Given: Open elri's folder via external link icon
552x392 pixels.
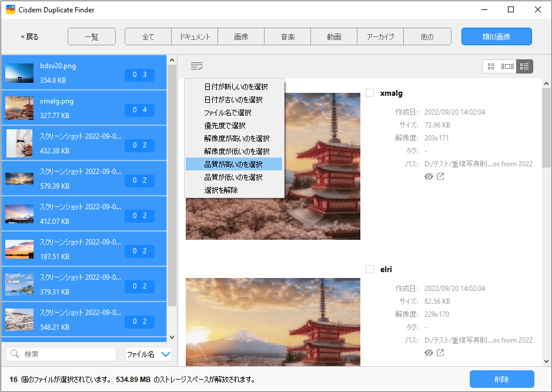Looking at the screenshot, I should coord(441,353).
